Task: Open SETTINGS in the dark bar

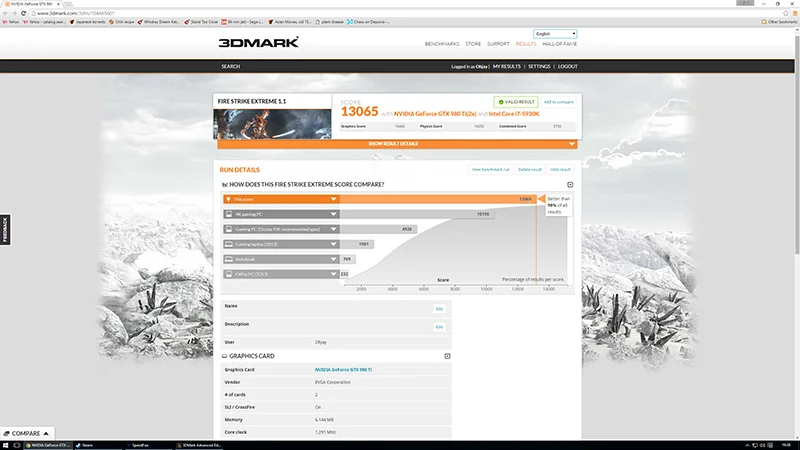Action: (x=539, y=66)
